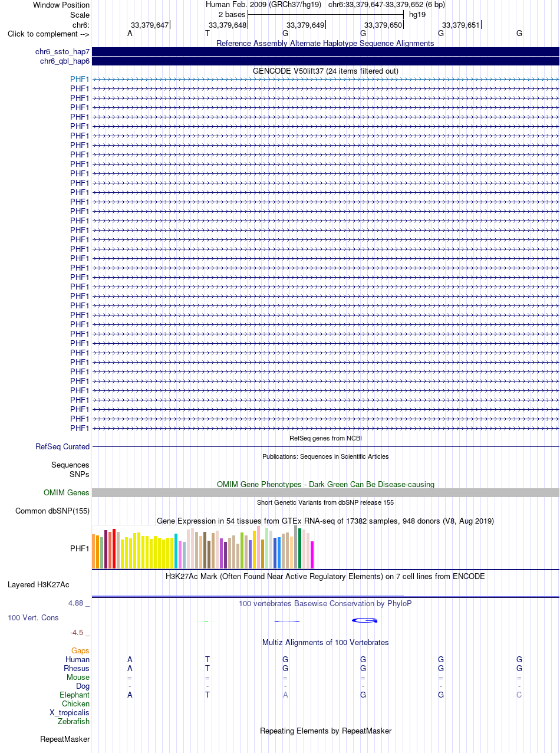This screenshot has height=753, width=560.
Task: Select the light-blue PHF1 transcript label
Action: coord(80,79)
